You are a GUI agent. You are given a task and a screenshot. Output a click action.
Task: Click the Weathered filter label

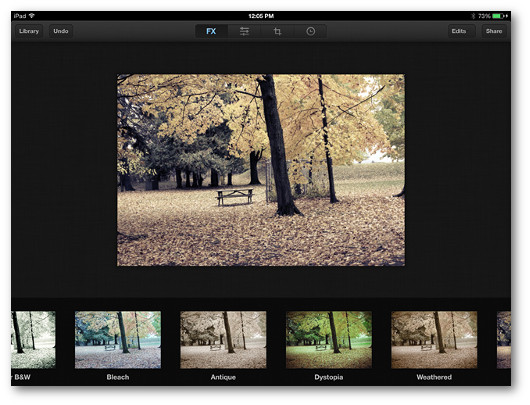(x=434, y=377)
